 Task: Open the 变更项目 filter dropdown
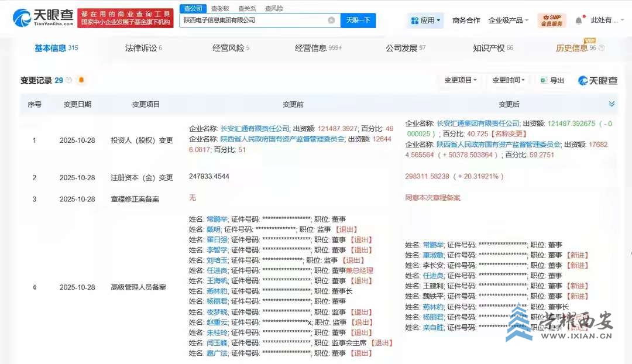click(461, 81)
